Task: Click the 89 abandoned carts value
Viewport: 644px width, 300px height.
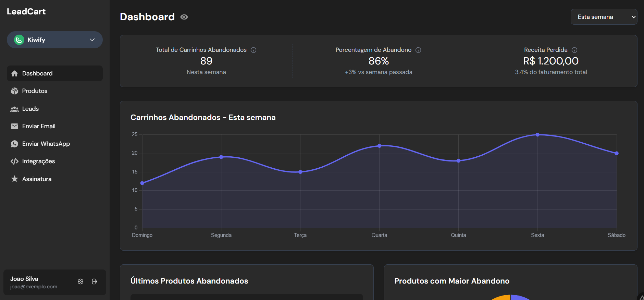Action: [206, 61]
